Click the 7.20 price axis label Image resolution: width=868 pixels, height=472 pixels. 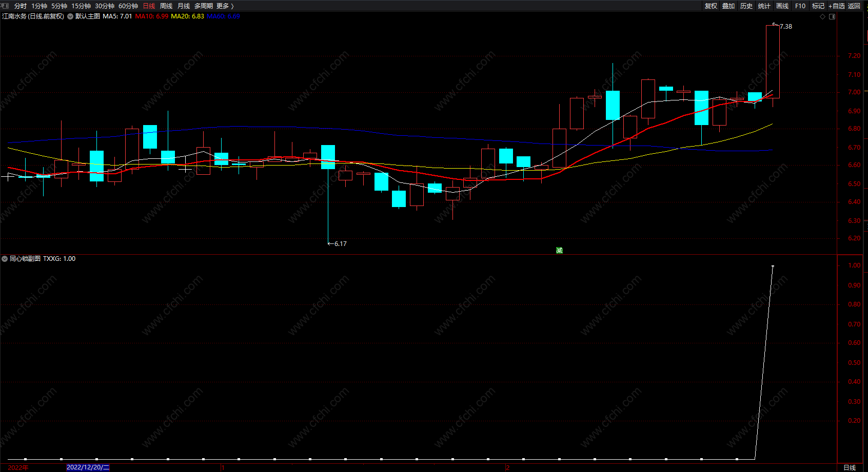854,56
